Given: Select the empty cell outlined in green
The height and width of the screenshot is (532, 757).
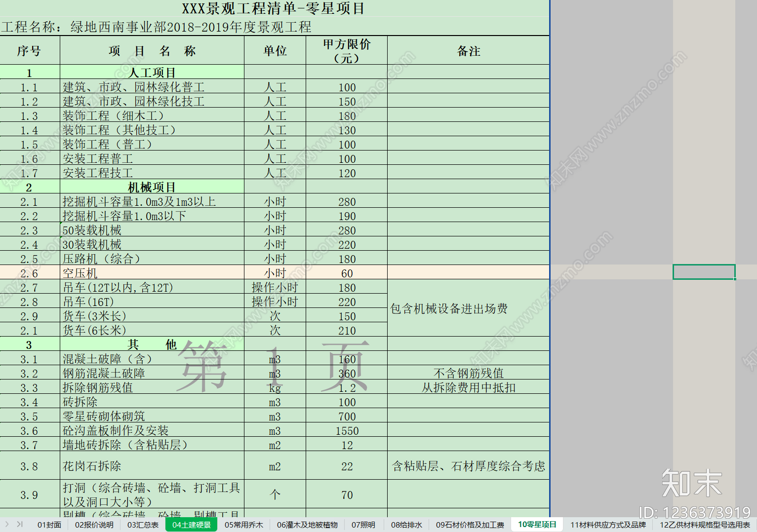Looking at the screenshot, I should [704, 272].
